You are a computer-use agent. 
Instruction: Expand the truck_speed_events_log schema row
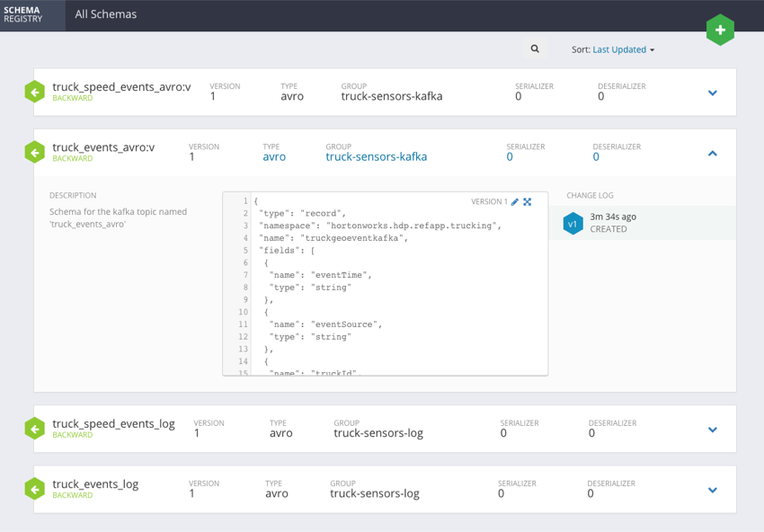[712, 429]
